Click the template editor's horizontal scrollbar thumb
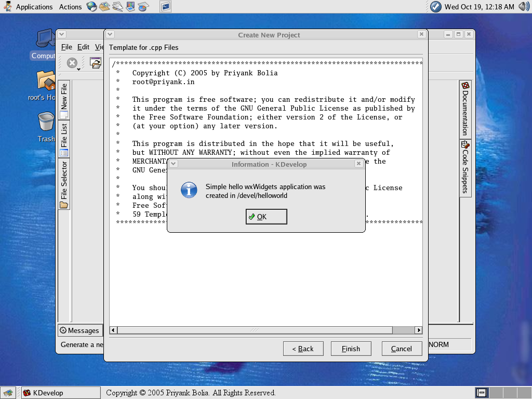This screenshot has width=532, height=399. [x=255, y=330]
